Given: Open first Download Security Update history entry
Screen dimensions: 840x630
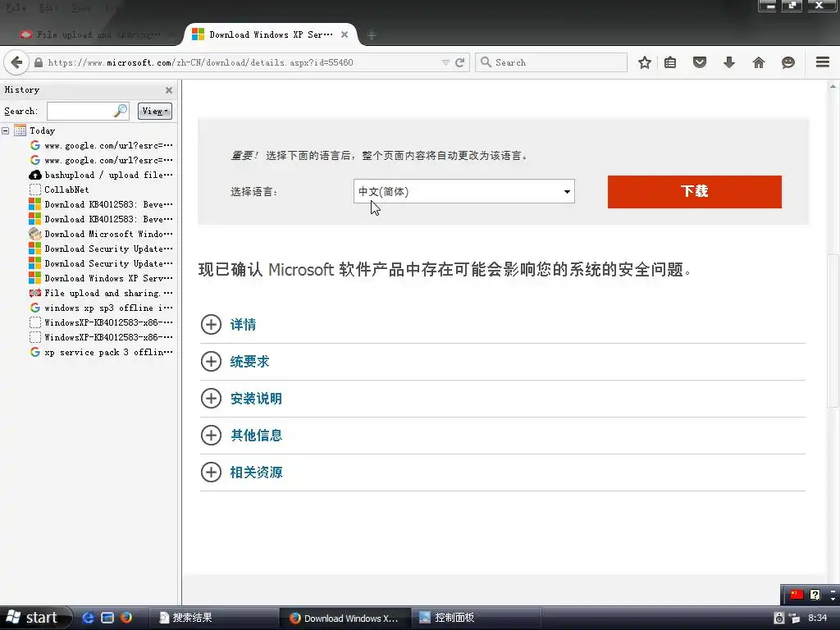Looking at the screenshot, I should [101, 249].
